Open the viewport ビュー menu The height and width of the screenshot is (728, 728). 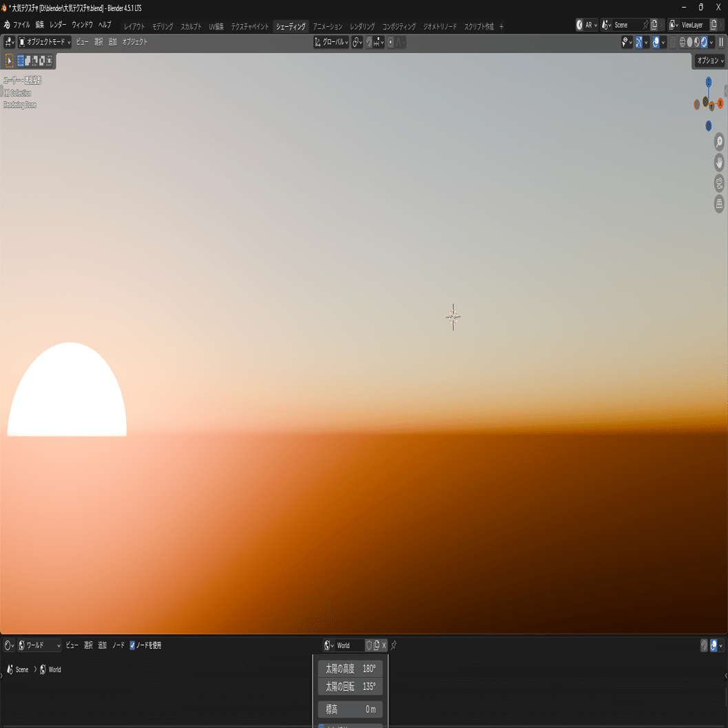82,42
